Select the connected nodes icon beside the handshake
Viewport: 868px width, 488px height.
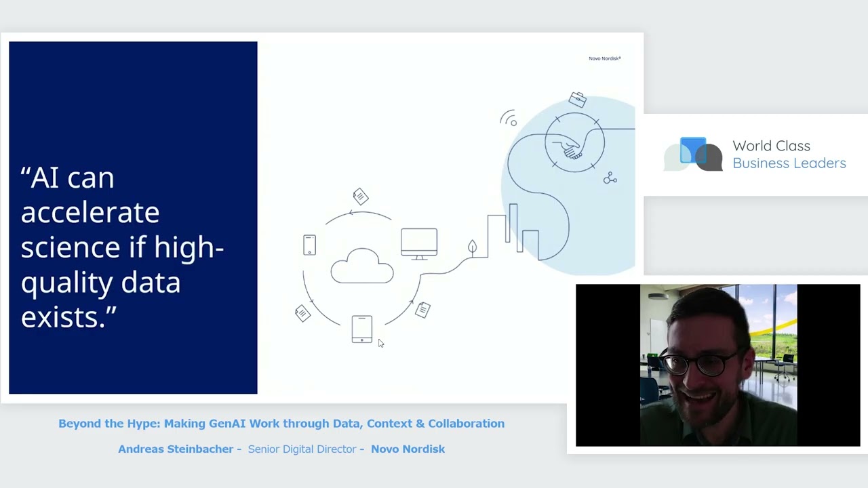pyautogui.click(x=610, y=178)
